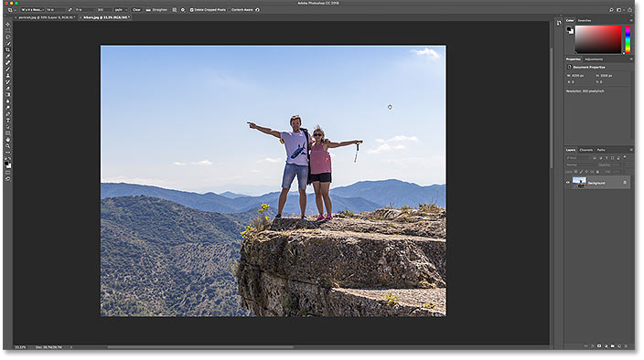
Task: Toggle the layer filter on/off switch
Action: pos(625,157)
